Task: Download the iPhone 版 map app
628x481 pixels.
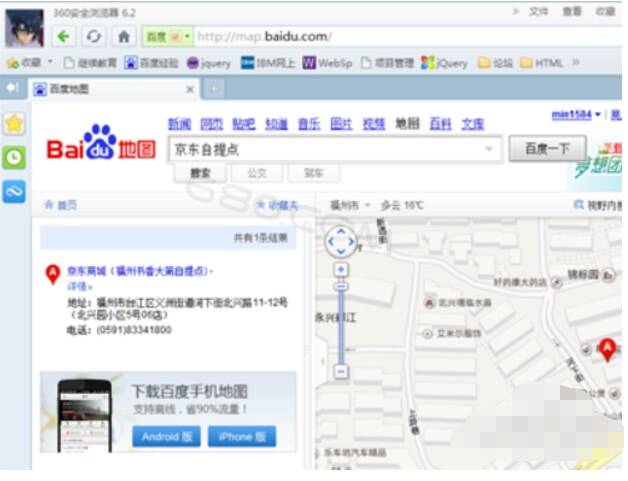Action: tap(242, 437)
